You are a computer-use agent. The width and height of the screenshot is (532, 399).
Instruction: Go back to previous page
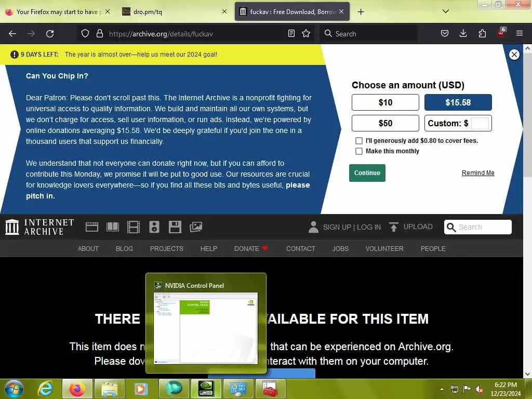12,34
